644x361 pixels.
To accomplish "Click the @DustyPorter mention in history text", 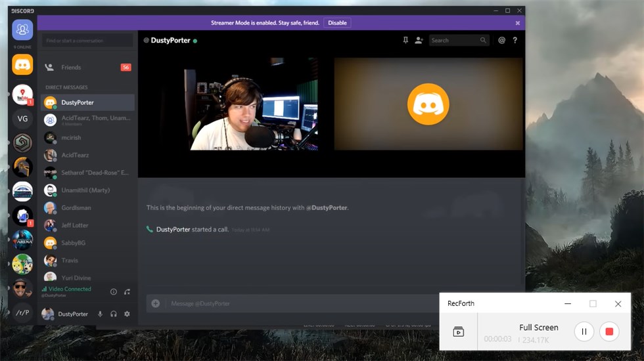I will click(x=327, y=207).
